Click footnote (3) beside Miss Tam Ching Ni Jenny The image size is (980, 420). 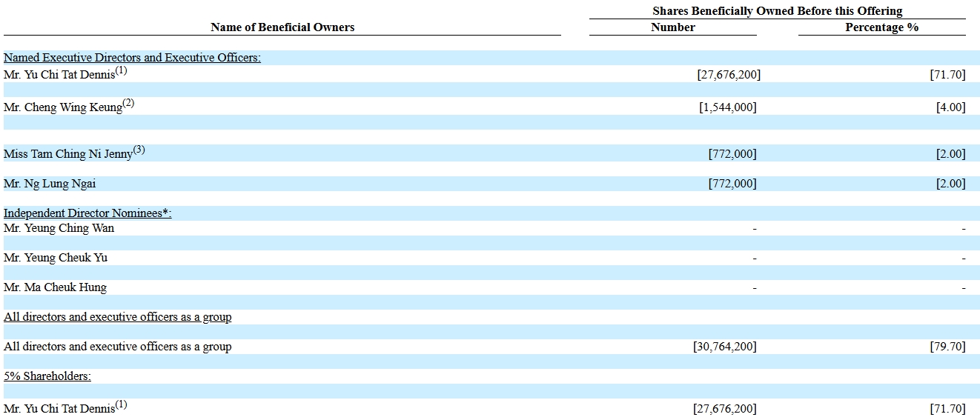coord(139,150)
